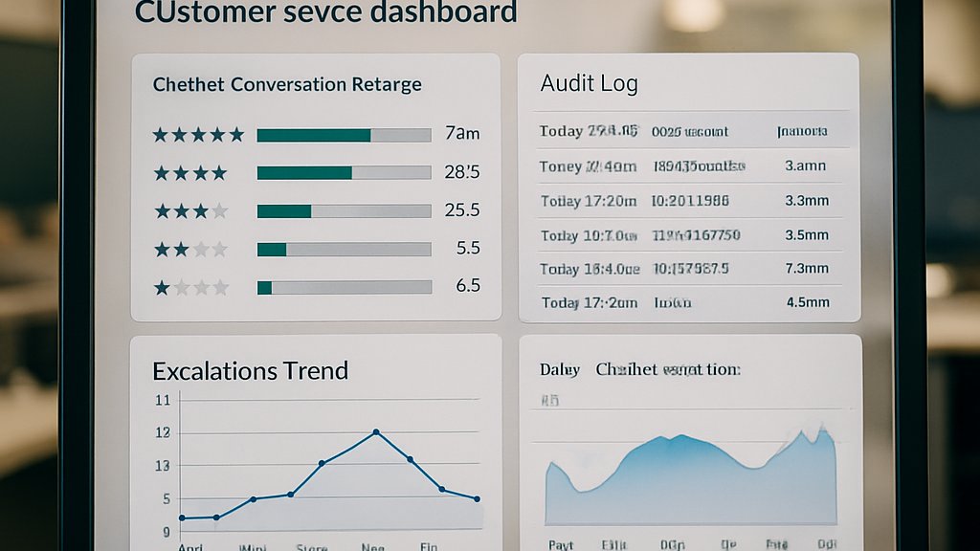Screen dimensions: 980x551
Task: Click the "Daley" chart heading label
Action: 559,370
